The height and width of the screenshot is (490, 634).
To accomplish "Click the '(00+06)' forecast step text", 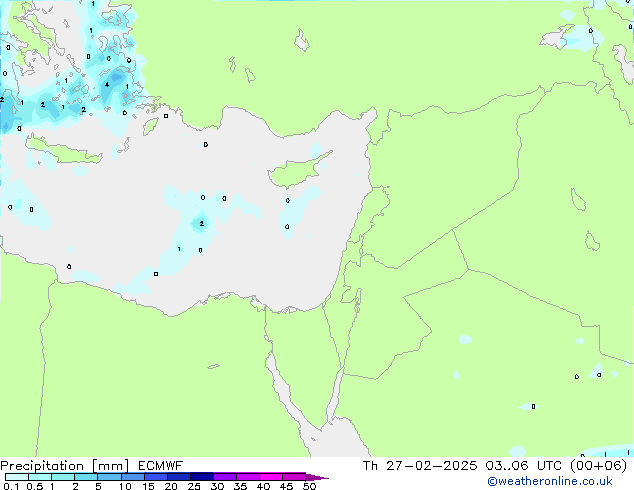I will pos(598,466).
